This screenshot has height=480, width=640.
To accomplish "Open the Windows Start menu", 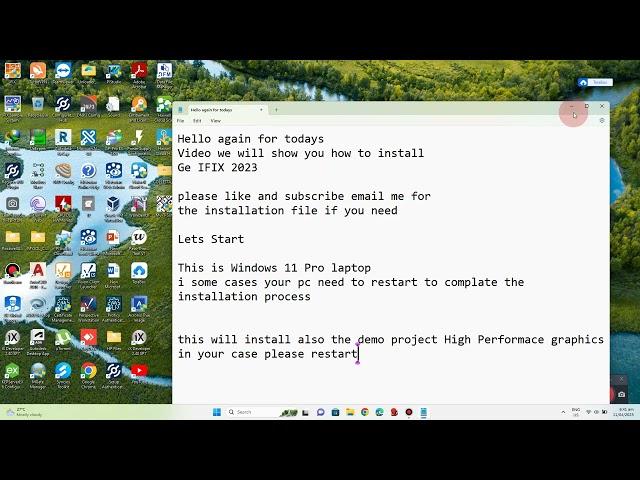I will click(x=217, y=412).
